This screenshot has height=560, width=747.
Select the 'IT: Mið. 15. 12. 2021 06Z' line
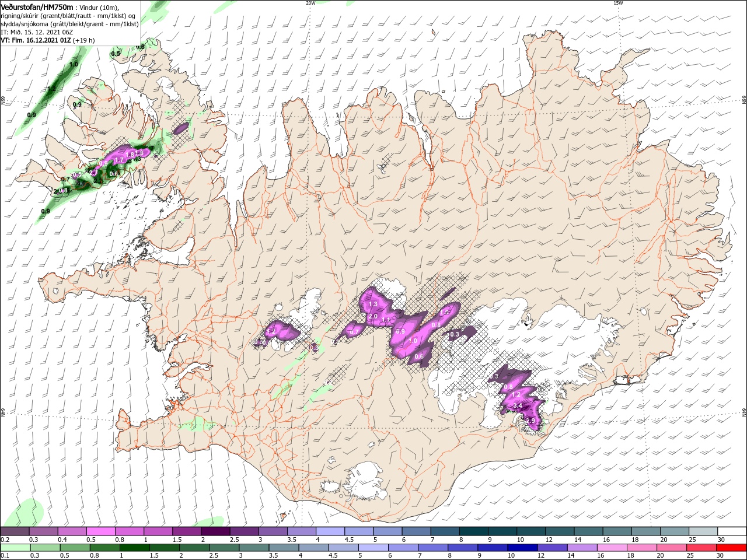coord(37,32)
